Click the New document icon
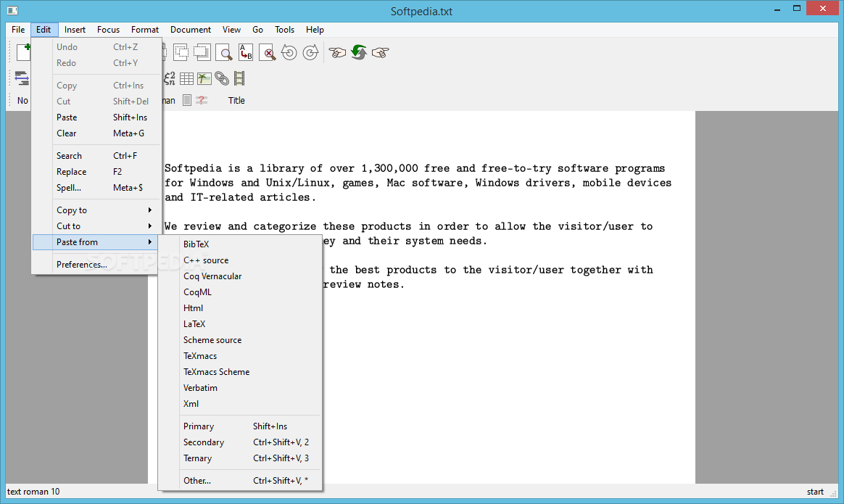 point(24,52)
